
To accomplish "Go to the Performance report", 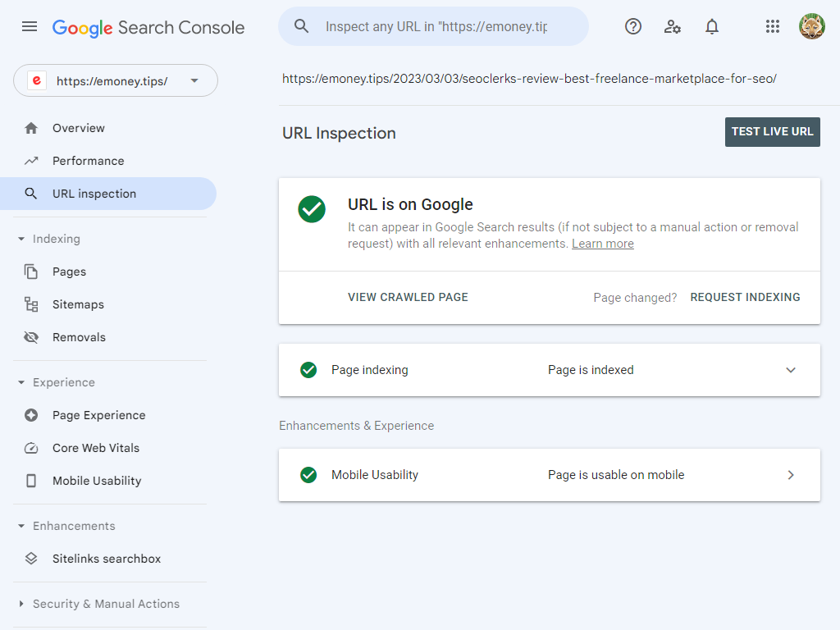I will pos(88,161).
